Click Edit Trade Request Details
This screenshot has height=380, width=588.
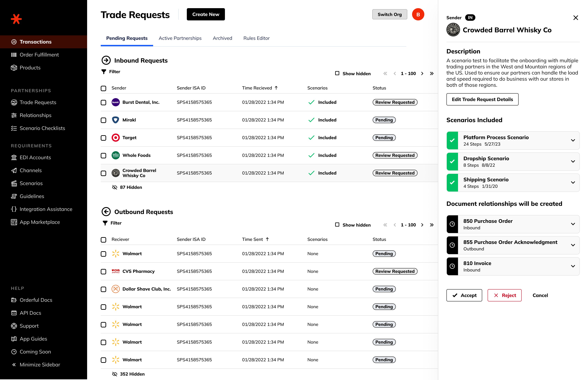pyautogui.click(x=482, y=100)
